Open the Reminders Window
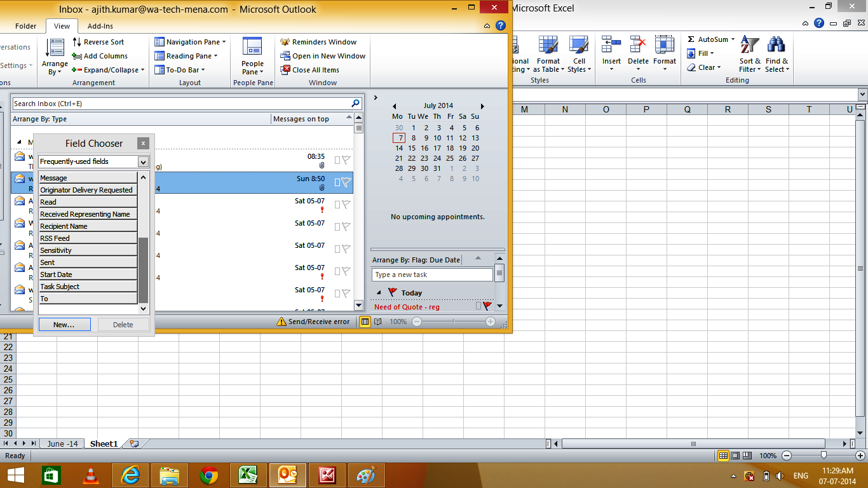The width and height of the screenshot is (868, 488). click(x=318, y=42)
